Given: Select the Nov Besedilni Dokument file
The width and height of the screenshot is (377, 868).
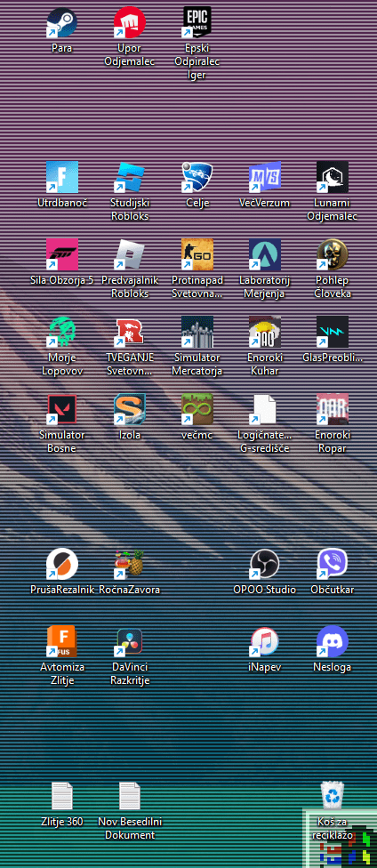Looking at the screenshot, I should tap(130, 796).
